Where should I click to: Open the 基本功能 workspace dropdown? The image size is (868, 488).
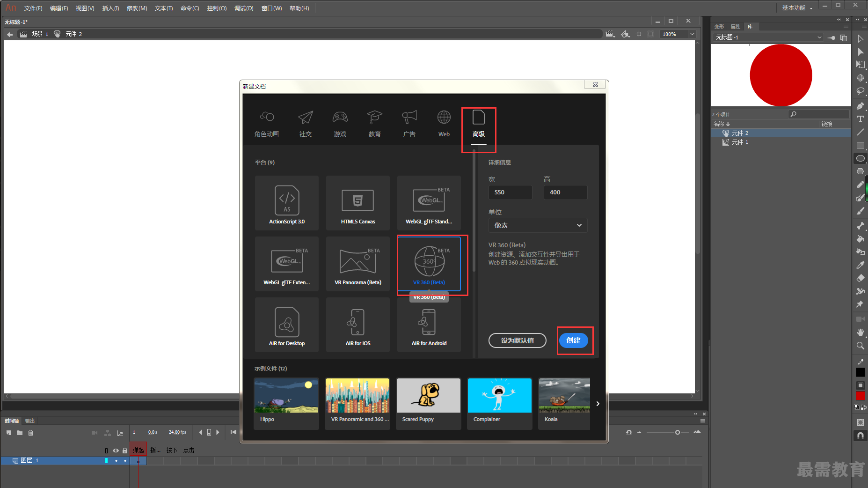click(x=798, y=8)
